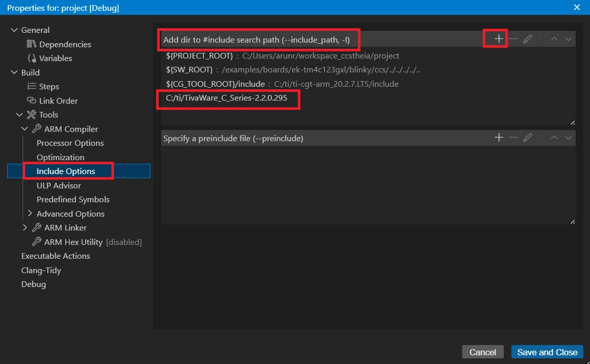This screenshot has width=590, height=364.
Task: Click the plus icon for include search path
Action: click(499, 39)
